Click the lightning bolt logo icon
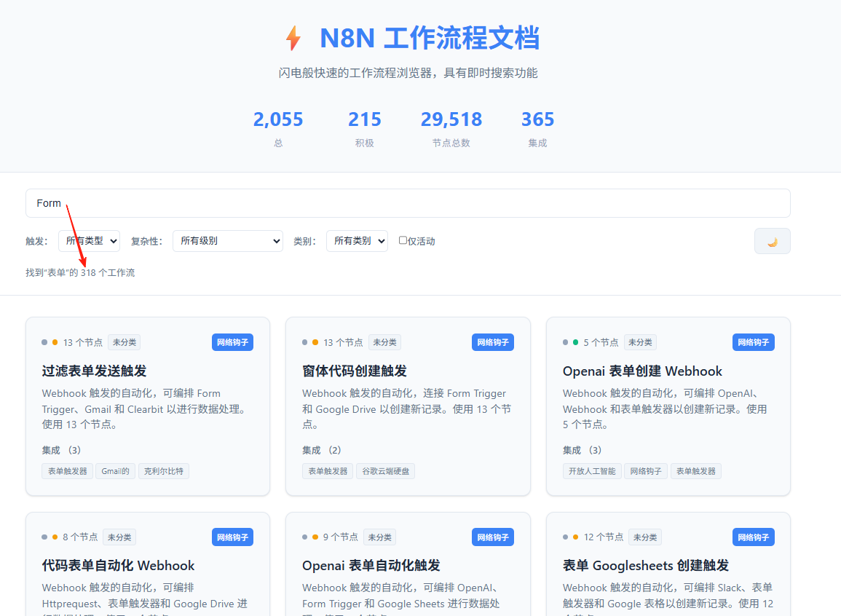Image resolution: width=841 pixels, height=616 pixels. 293,38
